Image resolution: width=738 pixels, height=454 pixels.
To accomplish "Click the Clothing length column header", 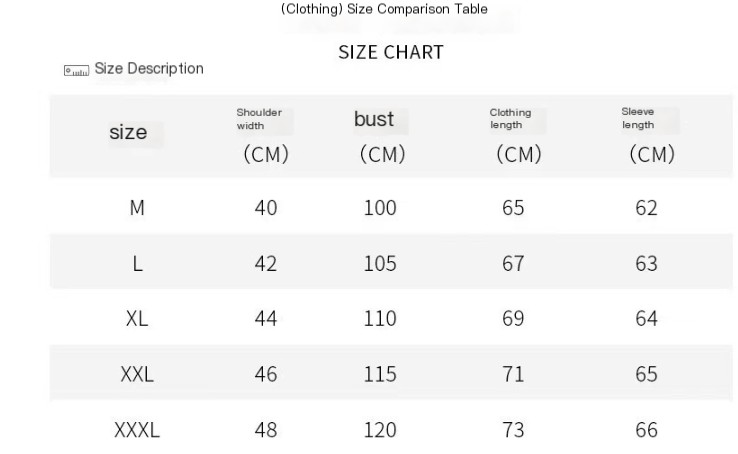I will (510, 119).
